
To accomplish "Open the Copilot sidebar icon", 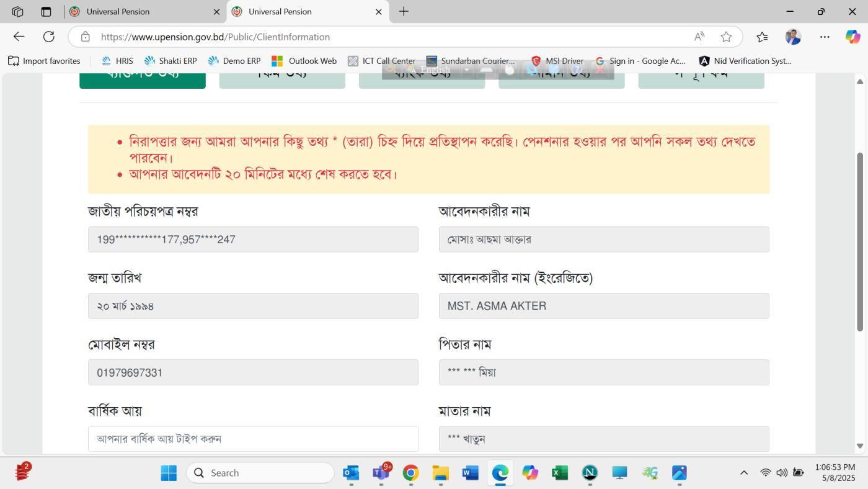I will [x=852, y=37].
